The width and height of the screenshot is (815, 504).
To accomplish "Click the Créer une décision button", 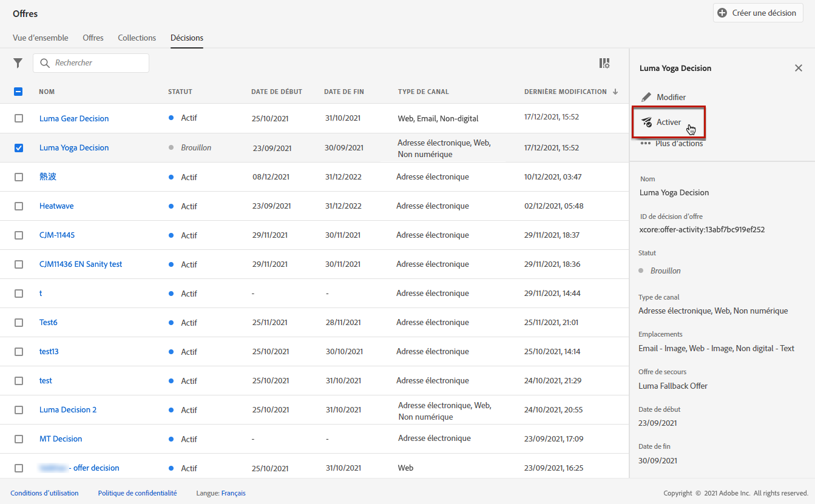I will coord(758,13).
